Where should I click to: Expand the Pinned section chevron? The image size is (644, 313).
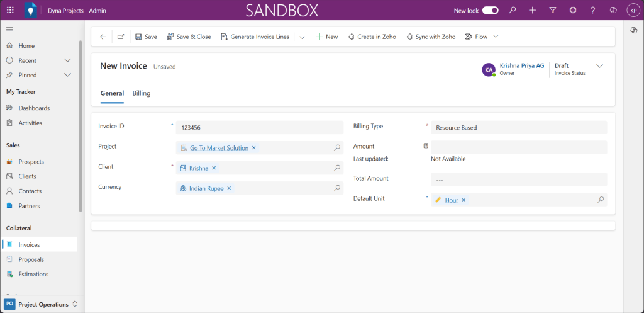(67, 75)
